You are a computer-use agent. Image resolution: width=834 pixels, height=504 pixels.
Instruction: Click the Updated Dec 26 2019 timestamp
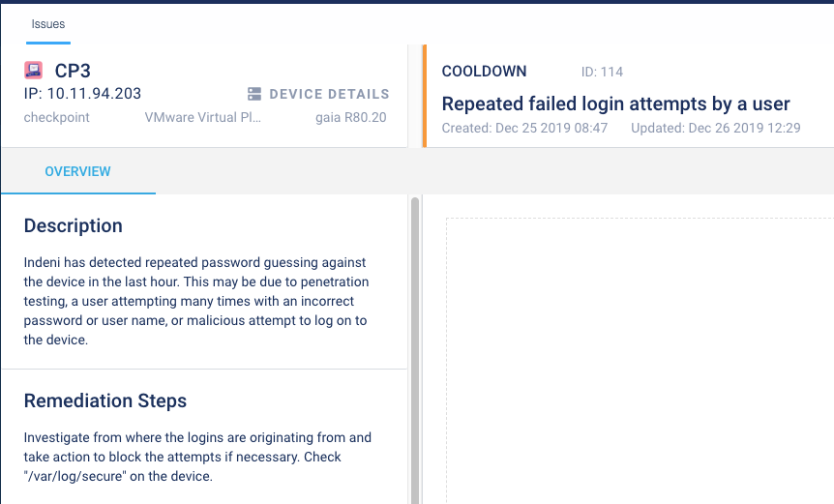pyautogui.click(x=715, y=128)
